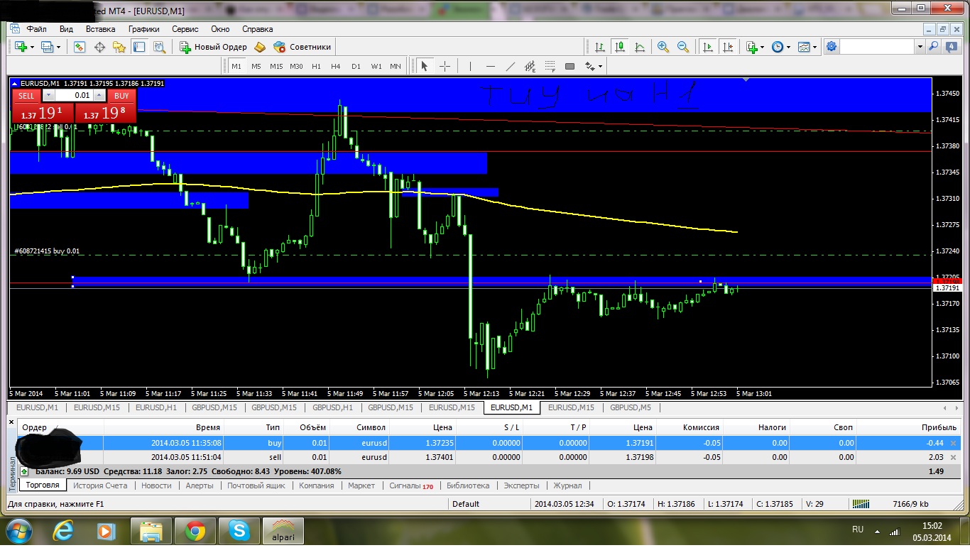Open the periodicity clock dropdown
This screenshot has width=970, height=560.
(x=781, y=47)
